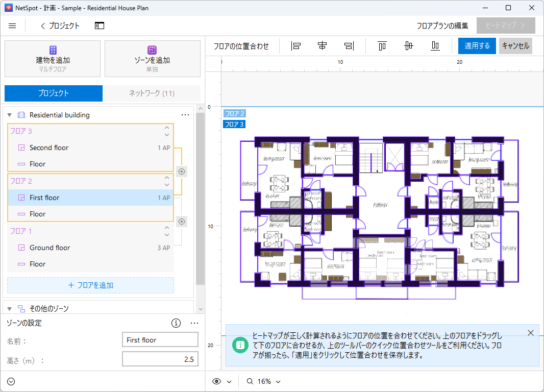Select the フロア 2 canvas label
Viewport: 544px width, 392px height.
click(x=235, y=113)
